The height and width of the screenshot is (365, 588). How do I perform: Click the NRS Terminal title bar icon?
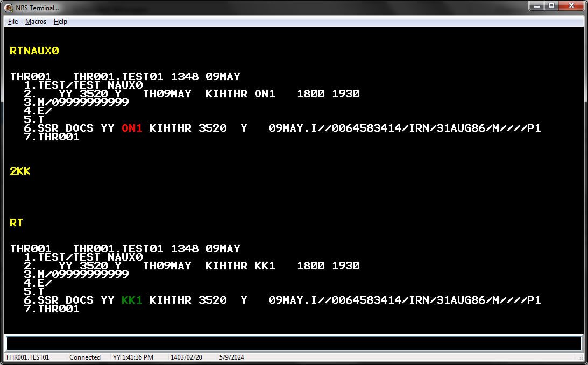9,8
